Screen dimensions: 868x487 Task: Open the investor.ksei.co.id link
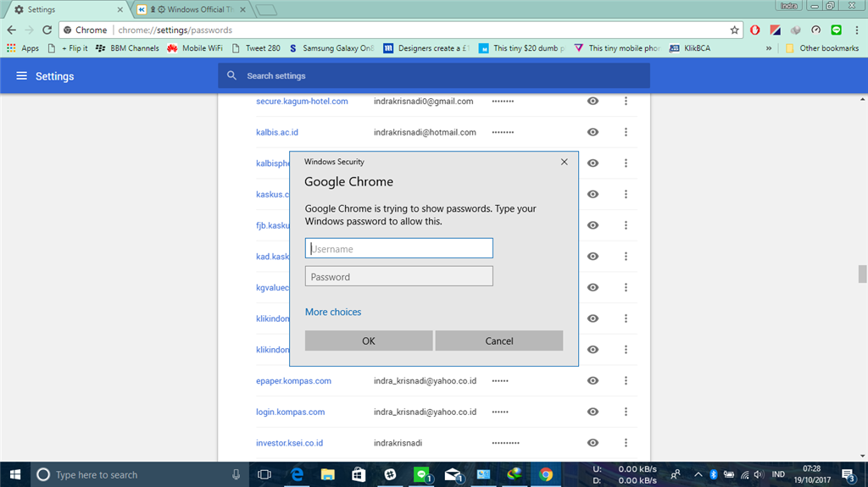tap(289, 443)
